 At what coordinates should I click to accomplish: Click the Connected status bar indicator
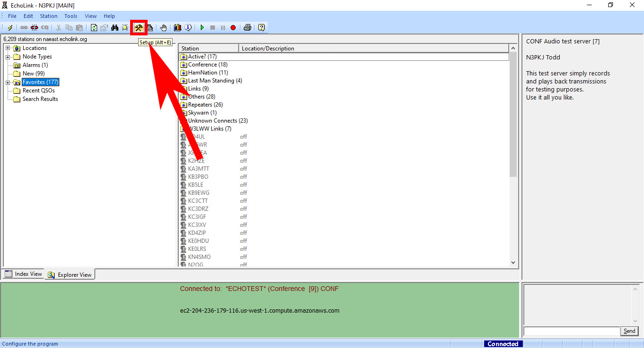click(503, 344)
